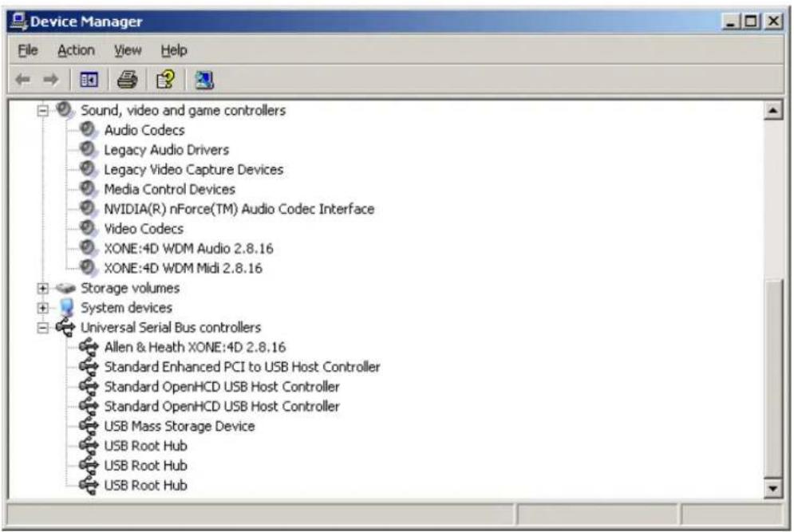
Task: Open the View menu
Action: pos(128,50)
